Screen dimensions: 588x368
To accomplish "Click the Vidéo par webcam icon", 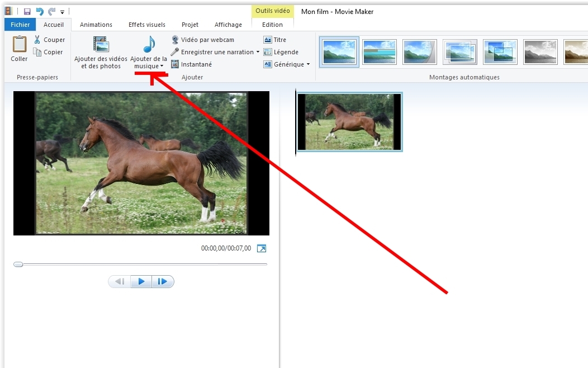I will pyautogui.click(x=176, y=40).
